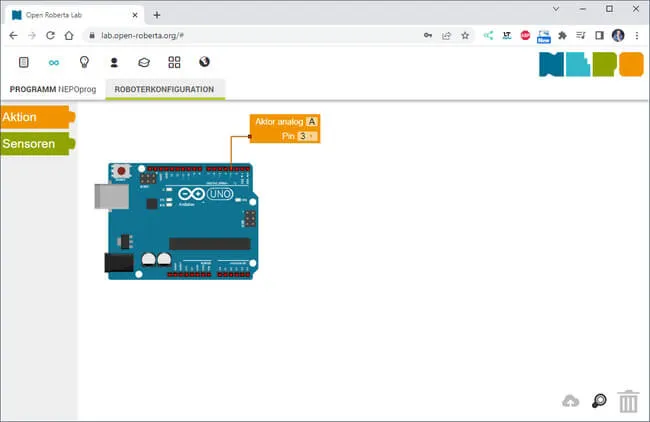
Task: Switch to the PROGRAMM NEPOprog tab
Action: point(51,89)
